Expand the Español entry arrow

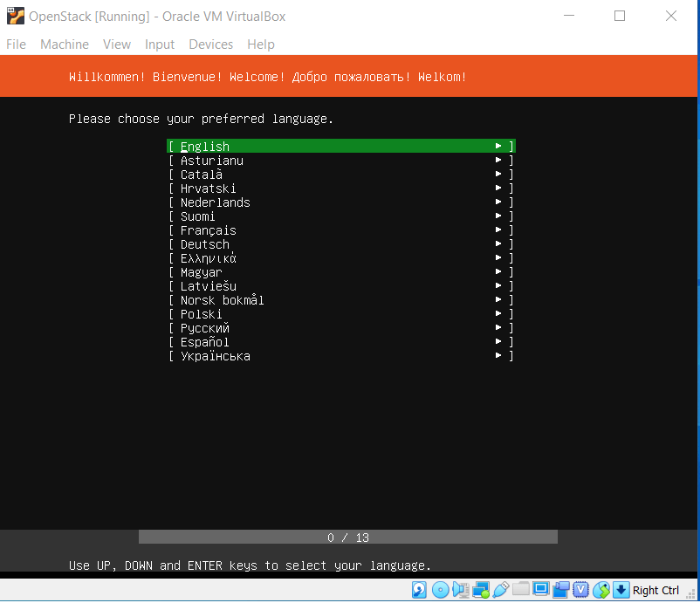tap(498, 342)
